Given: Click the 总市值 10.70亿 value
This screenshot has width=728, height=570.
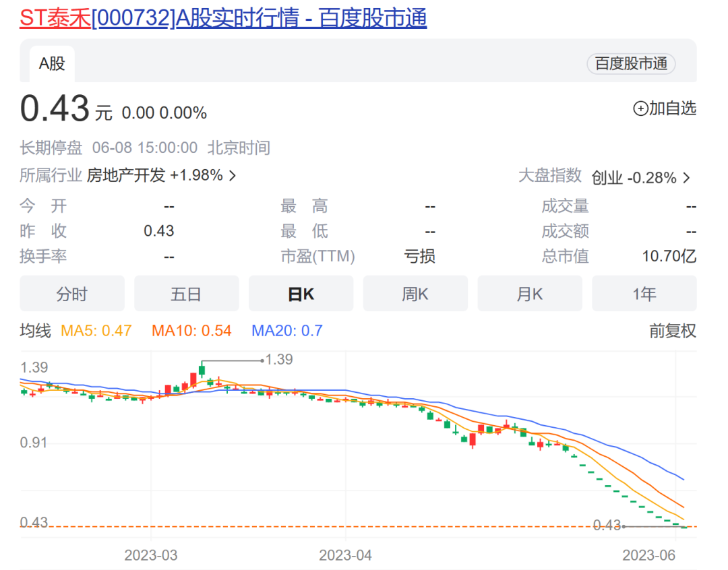Looking at the screenshot, I should 669,256.
